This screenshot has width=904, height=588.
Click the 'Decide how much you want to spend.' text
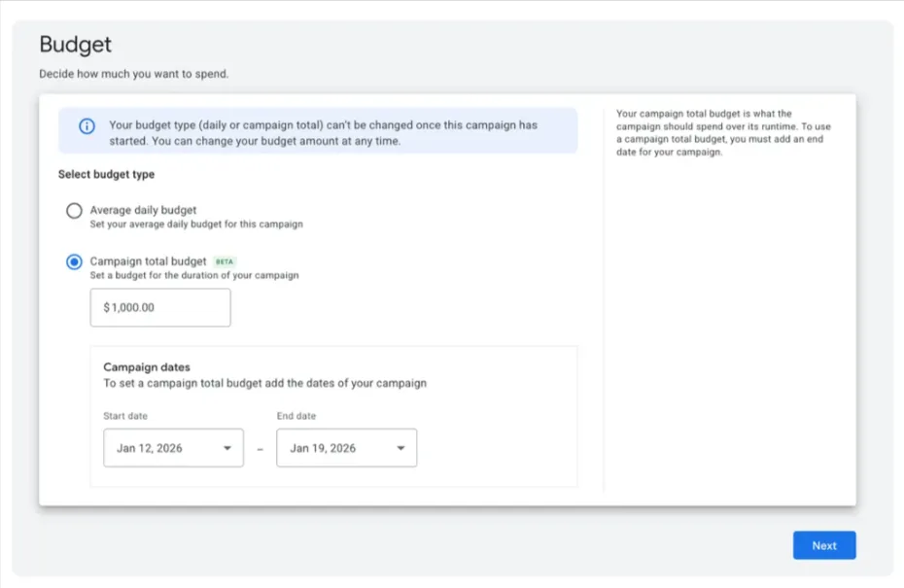pyautogui.click(x=134, y=74)
